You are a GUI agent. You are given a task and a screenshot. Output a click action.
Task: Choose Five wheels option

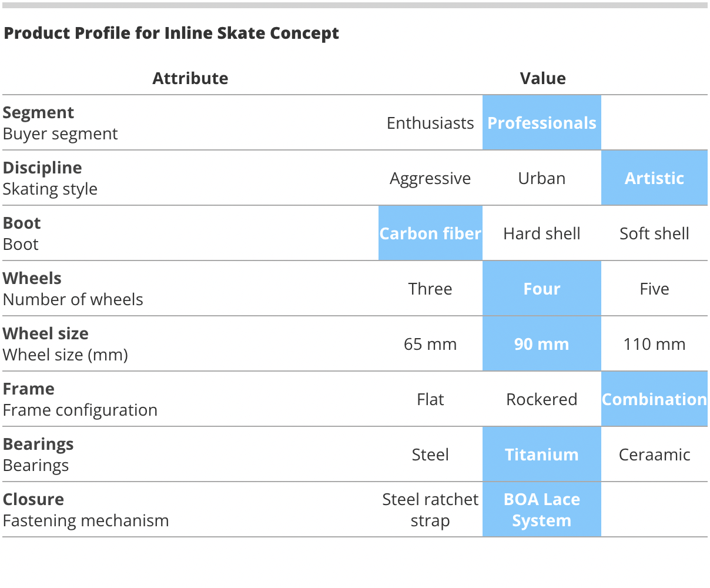click(654, 289)
